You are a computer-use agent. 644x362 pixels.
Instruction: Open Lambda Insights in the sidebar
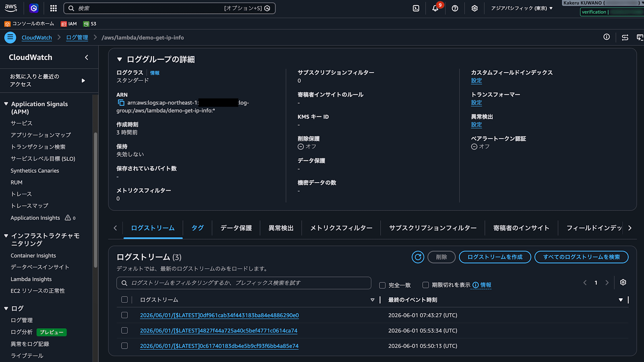pyautogui.click(x=31, y=279)
